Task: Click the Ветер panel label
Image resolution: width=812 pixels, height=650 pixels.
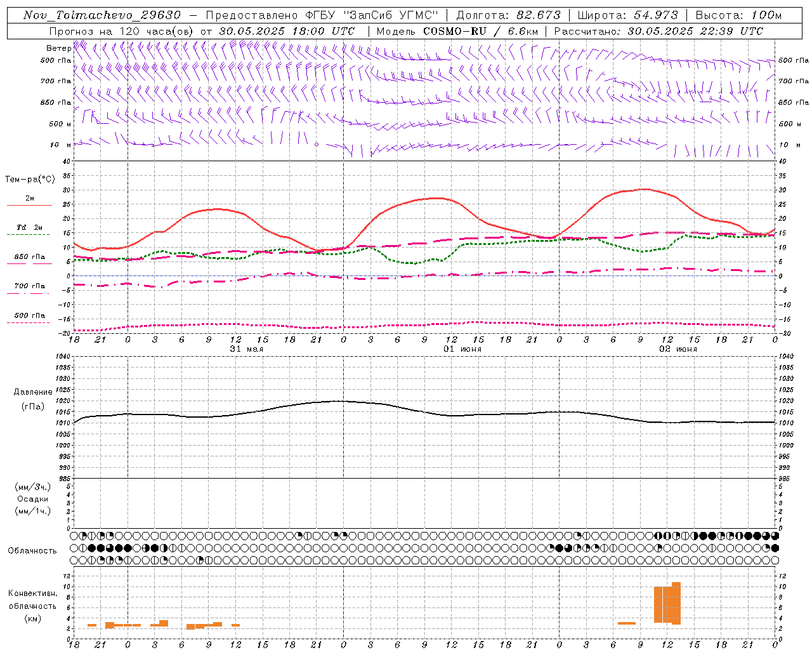Action: click(x=58, y=48)
